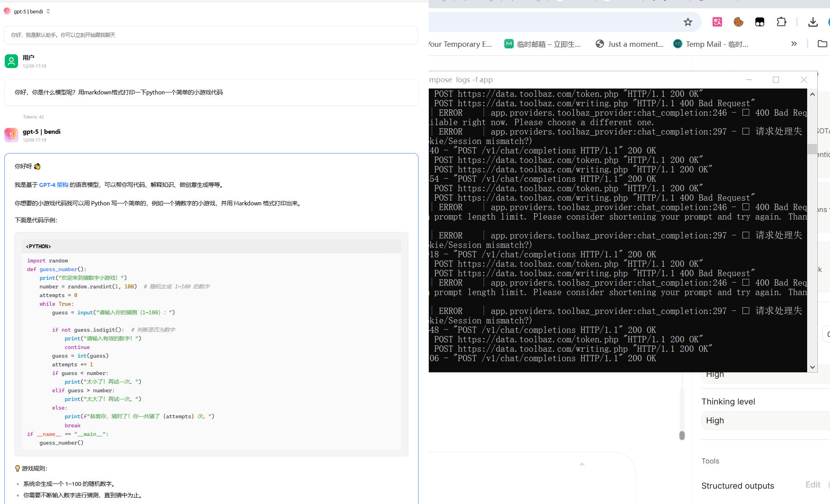Click the green user avatar icon

(x=11, y=61)
